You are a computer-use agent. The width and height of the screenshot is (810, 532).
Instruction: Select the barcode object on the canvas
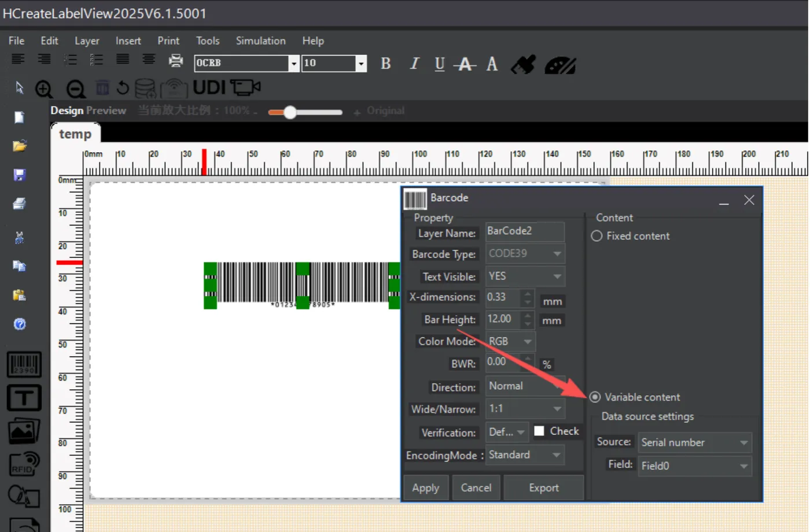(303, 285)
